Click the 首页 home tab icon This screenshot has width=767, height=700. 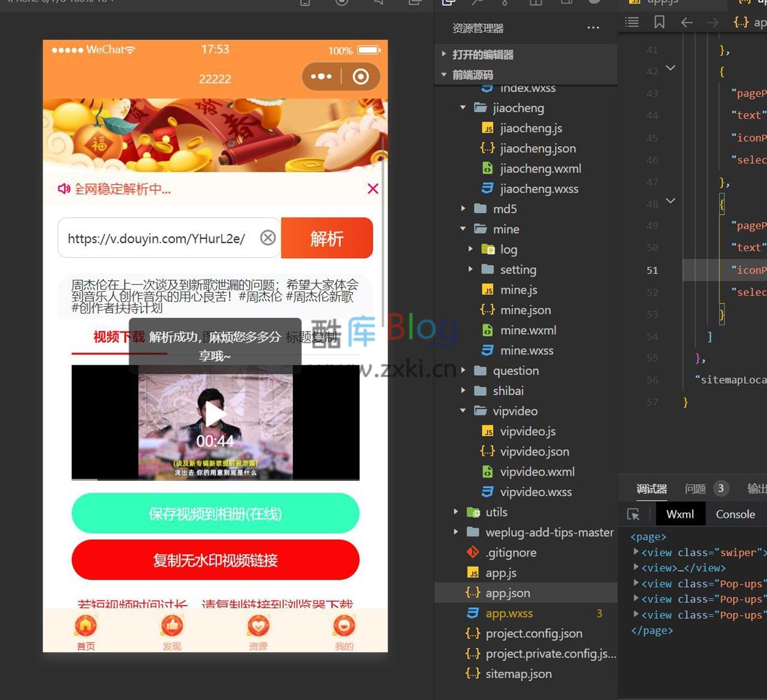coord(86,626)
